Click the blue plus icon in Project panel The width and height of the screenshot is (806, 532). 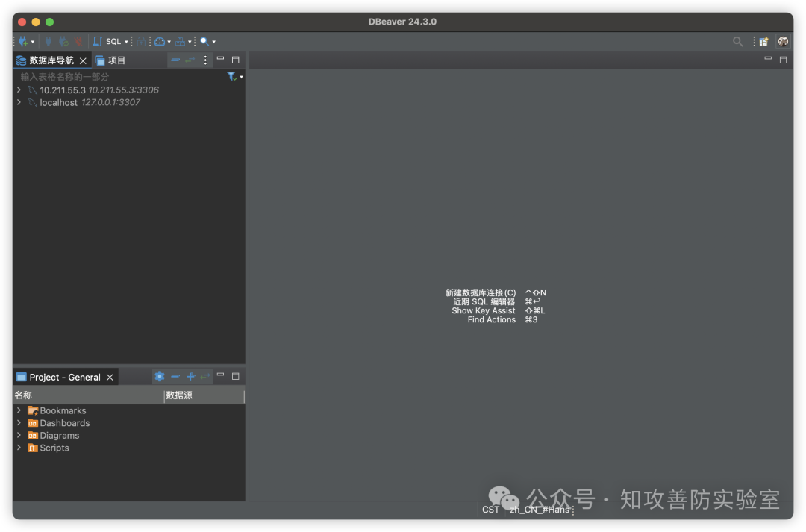[191, 376]
